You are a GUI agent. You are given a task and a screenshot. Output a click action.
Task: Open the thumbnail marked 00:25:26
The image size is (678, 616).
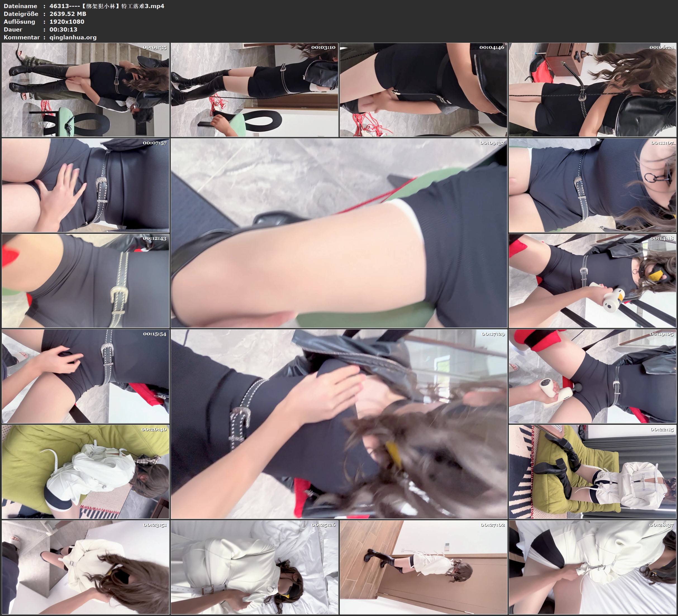tap(254, 567)
